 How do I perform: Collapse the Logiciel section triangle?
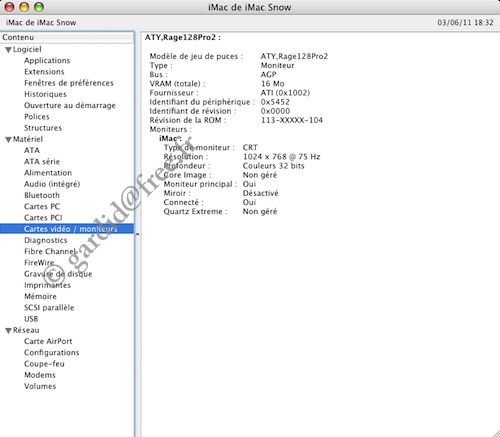pyautogui.click(x=9, y=50)
